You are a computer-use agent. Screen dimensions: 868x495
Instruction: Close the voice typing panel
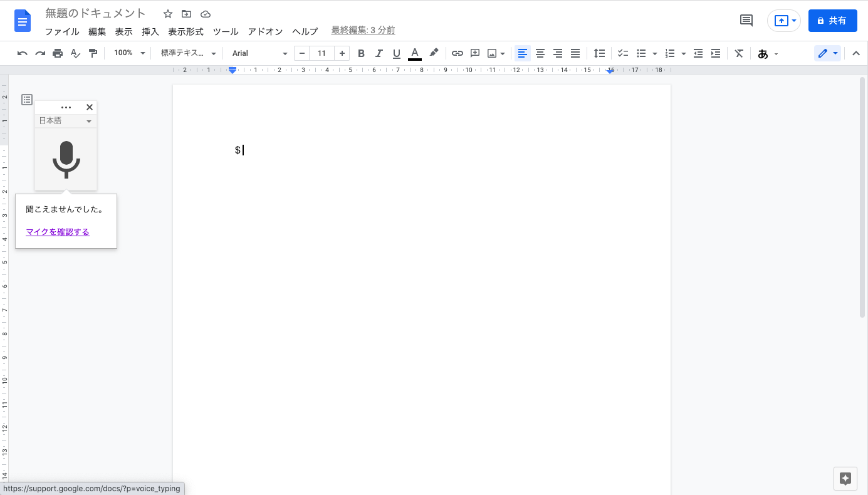90,107
